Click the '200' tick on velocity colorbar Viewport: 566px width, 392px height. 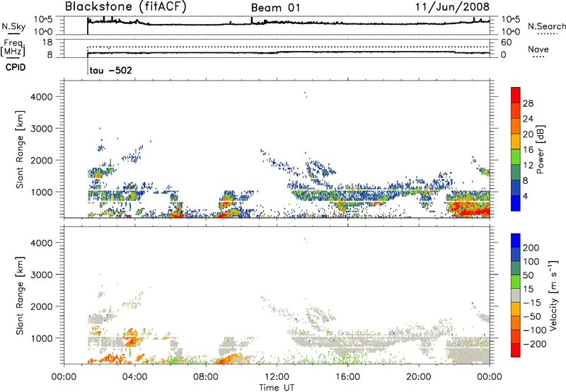[x=531, y=248]
